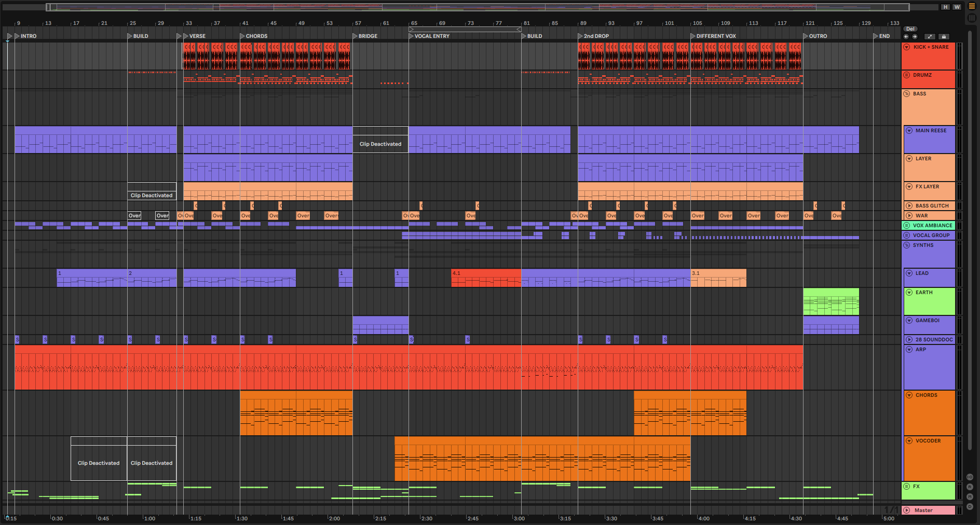Collapse the CHORDS track in the track list
This screenshot has height=525, width=980.
[909, 395]
